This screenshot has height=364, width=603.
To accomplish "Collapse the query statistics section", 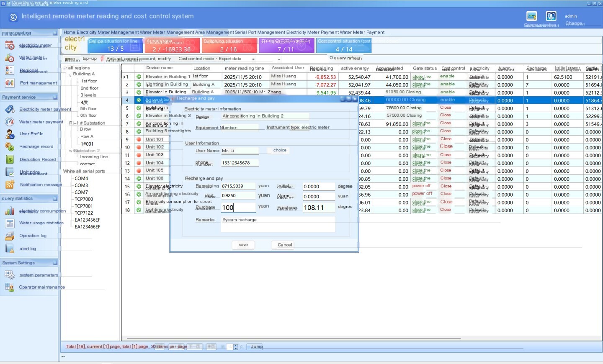I will coord(55,199).
